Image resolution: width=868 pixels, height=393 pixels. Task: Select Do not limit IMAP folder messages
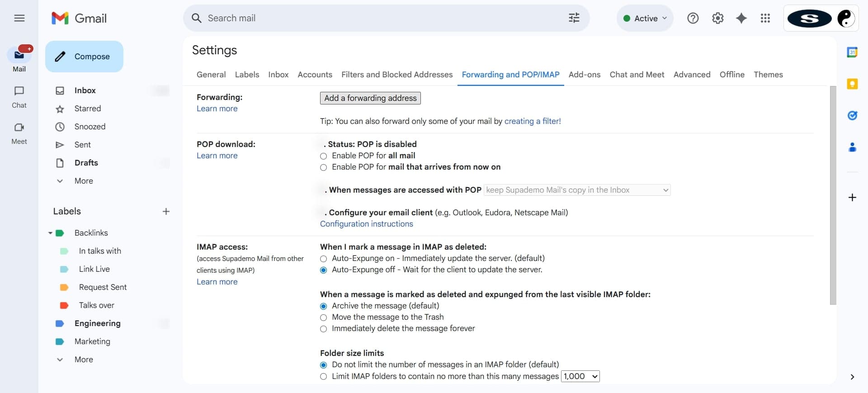point(323,365)
